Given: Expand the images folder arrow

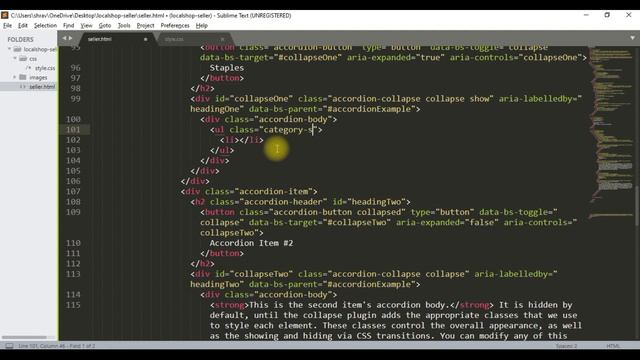Looking at the screenshot, I should click(x=15, y=77).
